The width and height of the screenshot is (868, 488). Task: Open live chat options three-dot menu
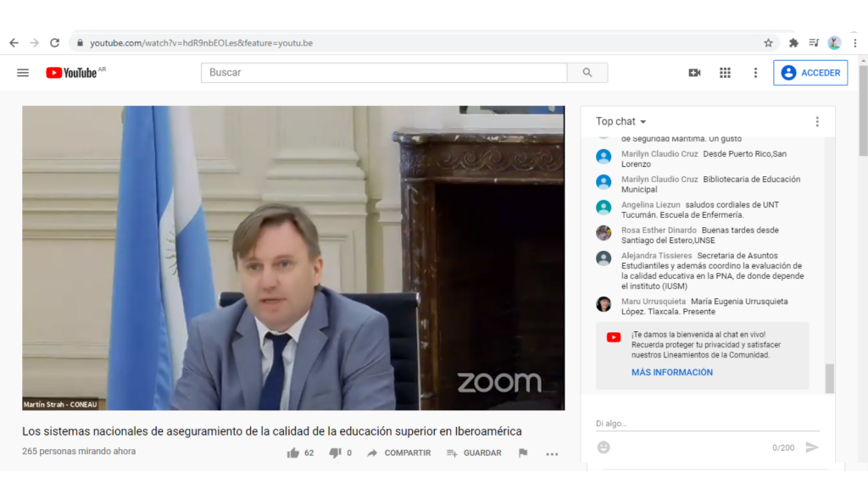click(817, 122)
